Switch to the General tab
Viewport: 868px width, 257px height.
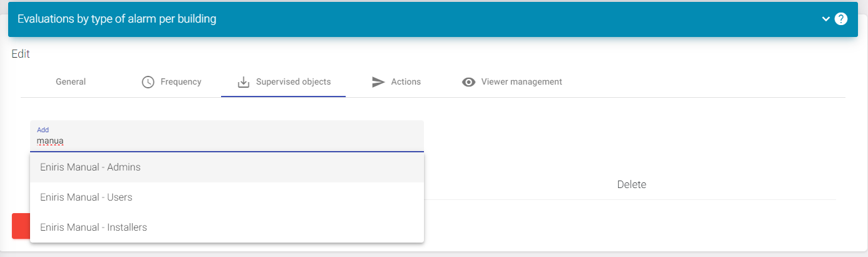pyautogui.click(x=71, y=82)
